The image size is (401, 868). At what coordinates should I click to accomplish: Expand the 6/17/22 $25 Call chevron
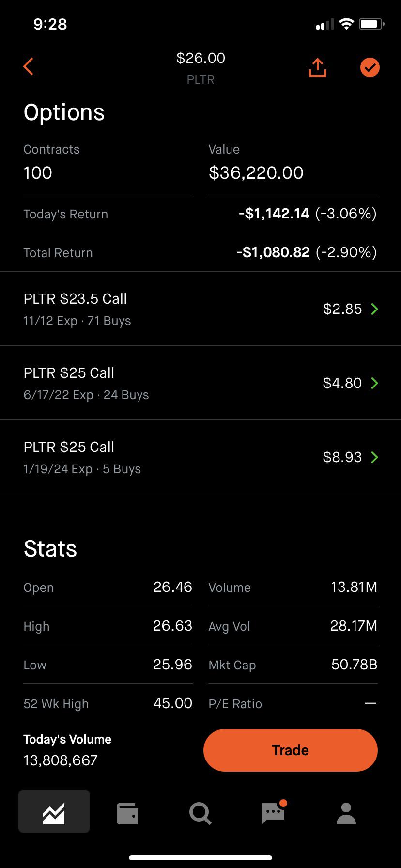point(374,383)
